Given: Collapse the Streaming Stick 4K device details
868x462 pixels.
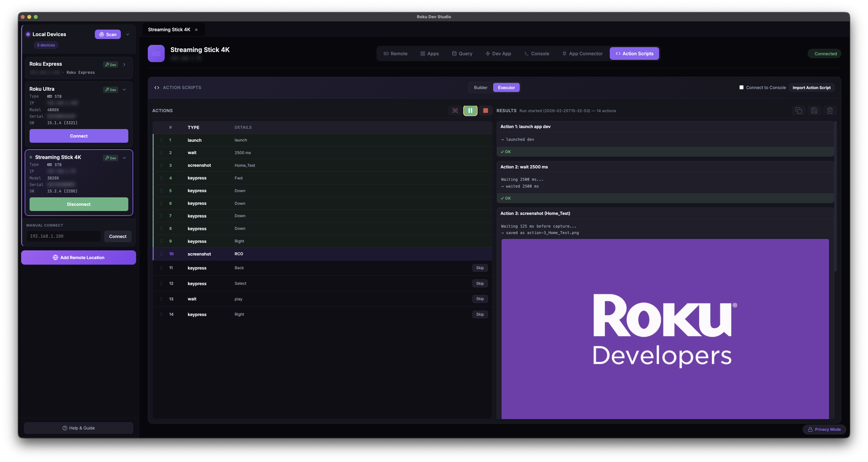Looking at the screenshot, I should coord(124,158).
